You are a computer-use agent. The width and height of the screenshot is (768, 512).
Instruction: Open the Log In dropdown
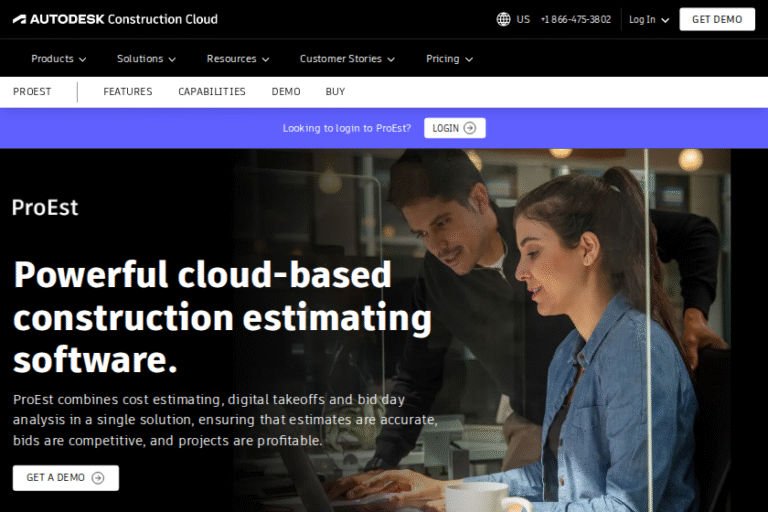[649, 19]
